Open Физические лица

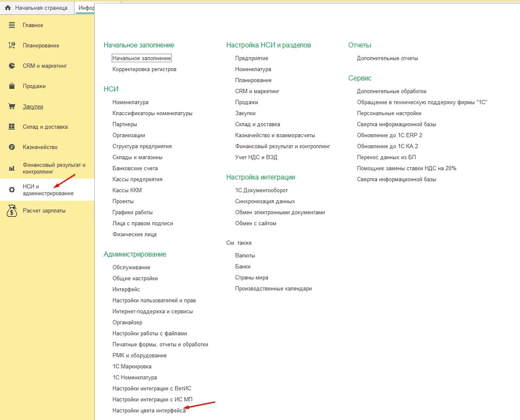click(135, 235)
